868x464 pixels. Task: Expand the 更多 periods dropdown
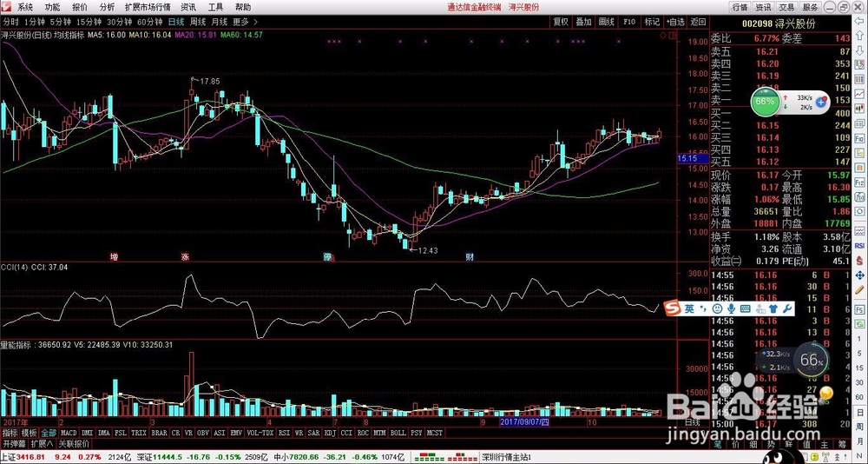245,23
